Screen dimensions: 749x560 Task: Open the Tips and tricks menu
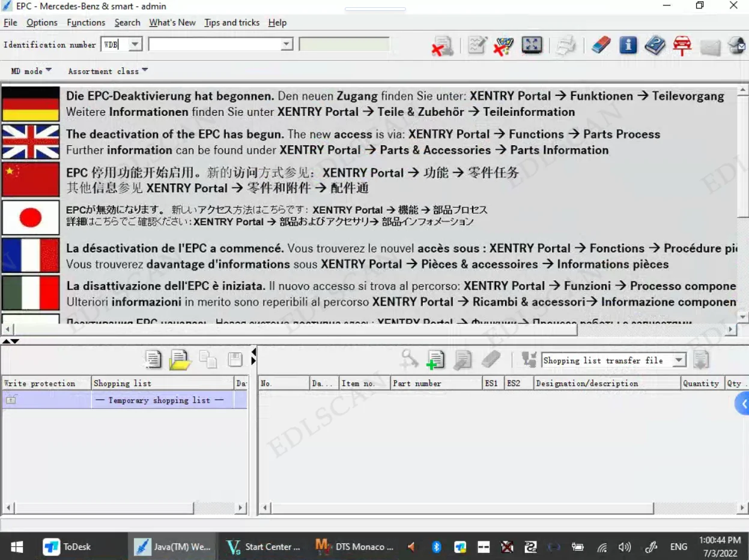(232, 22)
